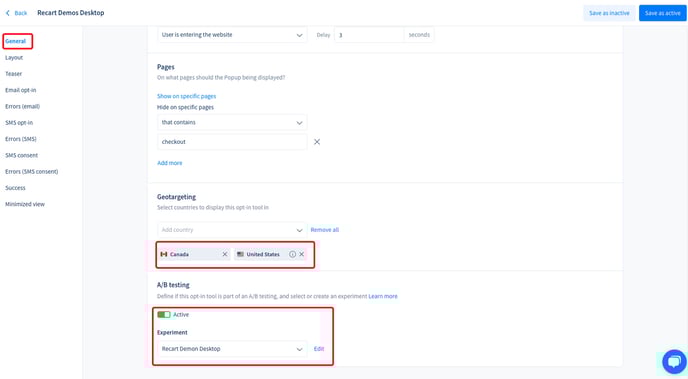688x379 pixels.
Task: Click Add more under hidden pages
Action: coord(169,163)
